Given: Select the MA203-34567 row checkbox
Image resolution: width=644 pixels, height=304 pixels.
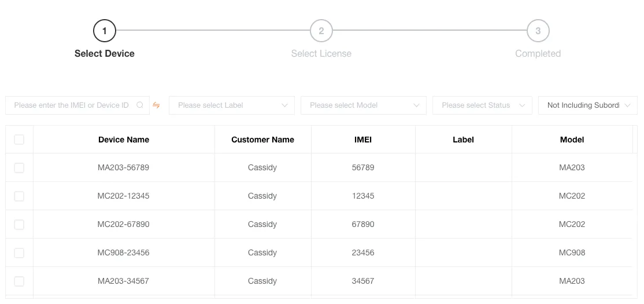Looking at the screenshot, I should point(19,281).
